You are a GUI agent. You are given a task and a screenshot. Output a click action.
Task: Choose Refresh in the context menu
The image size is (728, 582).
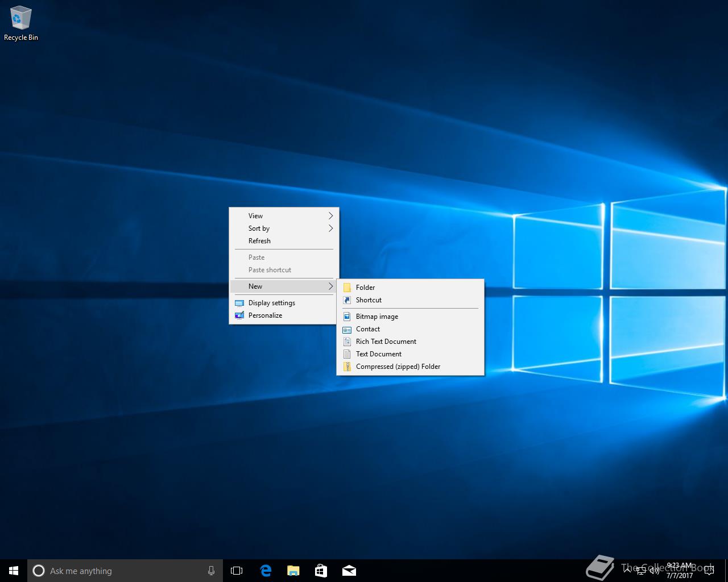284,241
